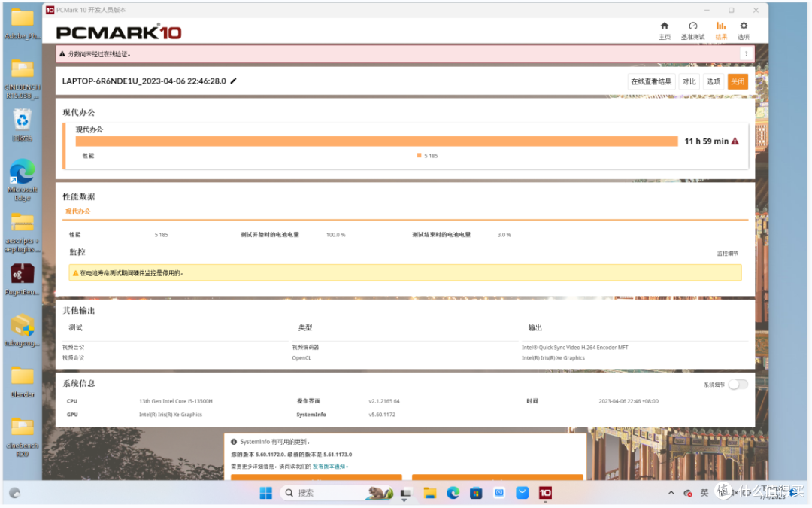
Task: Open the 发布版本通知 link
Action: click(329, 467)
